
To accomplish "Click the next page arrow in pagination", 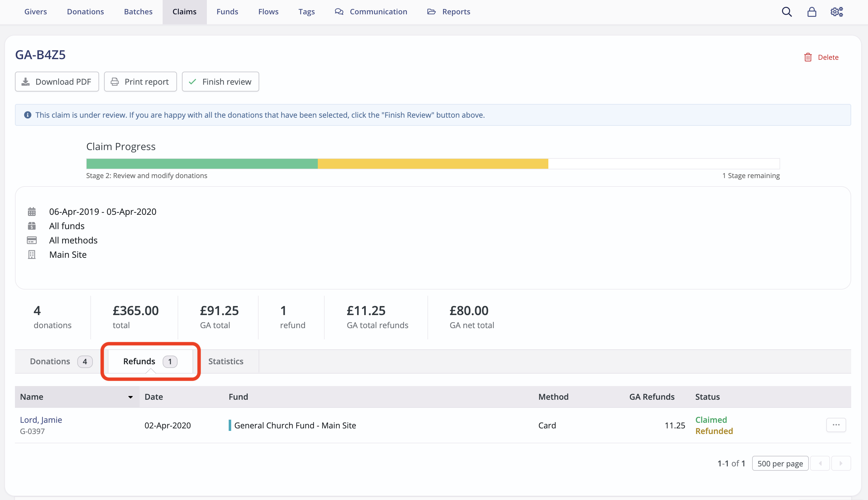I will pos(841,463).
